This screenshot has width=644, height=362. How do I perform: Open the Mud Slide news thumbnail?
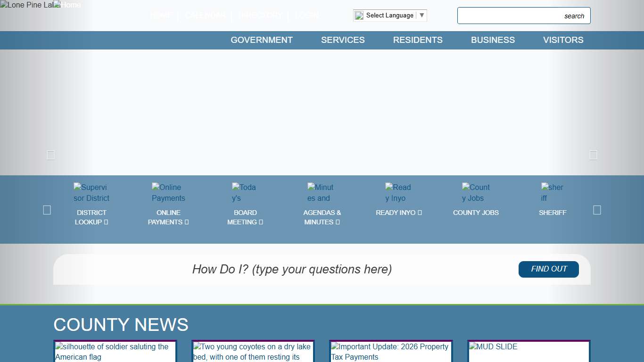[528, 351]
